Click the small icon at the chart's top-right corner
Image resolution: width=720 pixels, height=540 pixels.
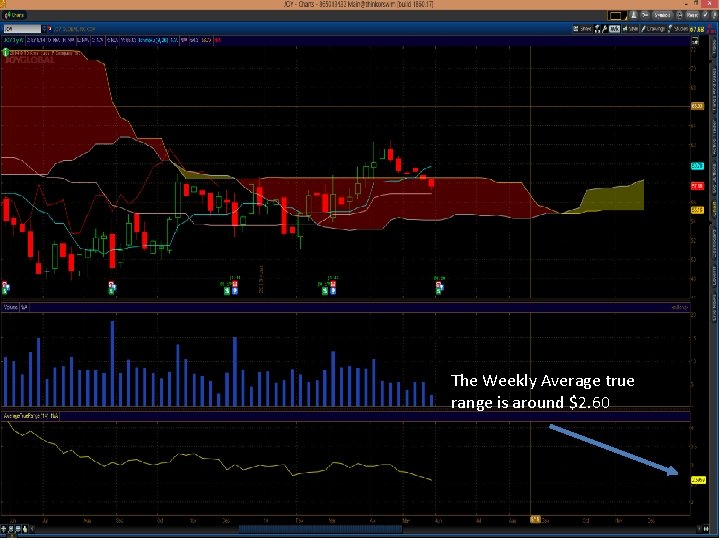pos(695,41)
